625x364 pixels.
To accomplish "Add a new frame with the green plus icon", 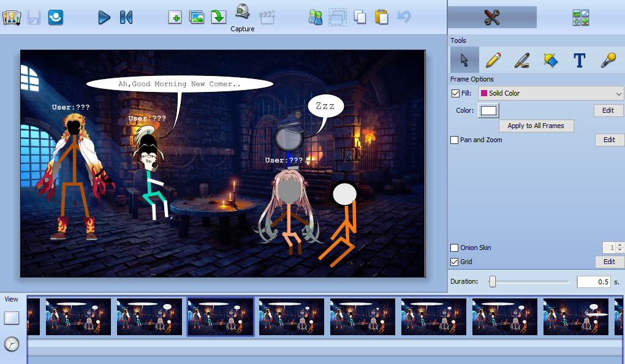I will pos(175,17).
